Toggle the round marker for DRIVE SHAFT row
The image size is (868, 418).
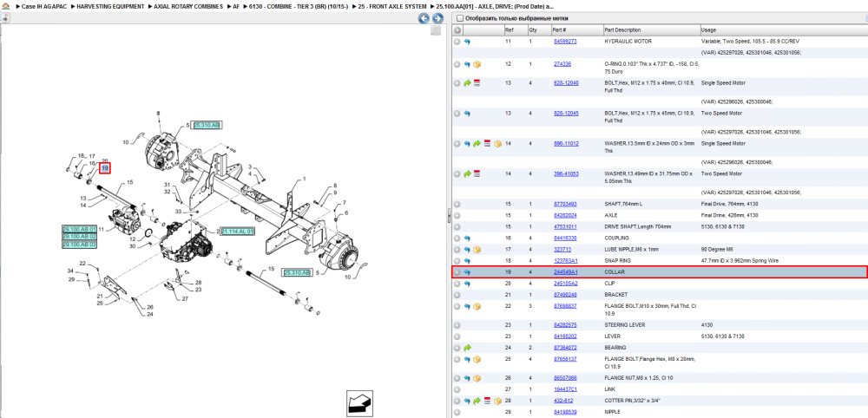point(457,226)
